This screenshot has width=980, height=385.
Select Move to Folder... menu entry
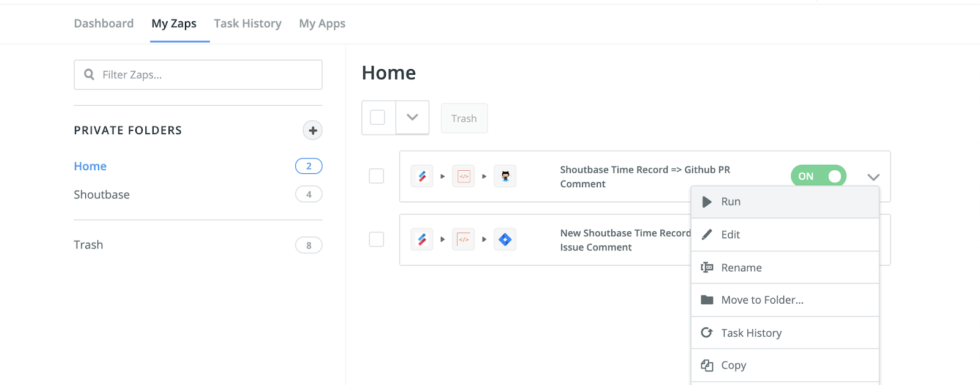pyautogui.click(x=785, y=300)
